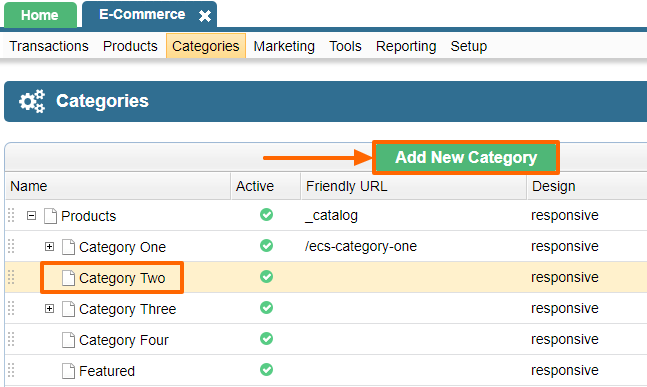Click the page icon beside Featured
Image resolution: width=647 pixels, height=387 pixels.
[68, 371]
